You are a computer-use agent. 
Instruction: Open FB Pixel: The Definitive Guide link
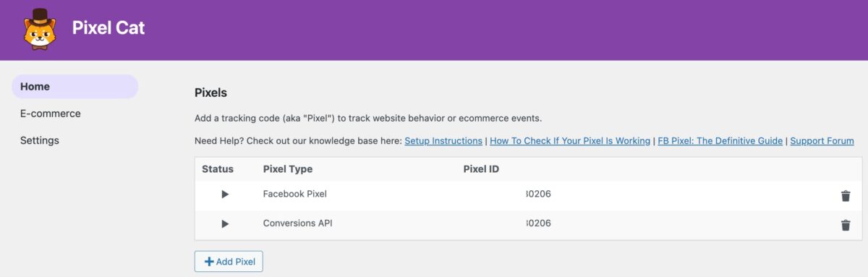(x=720, y=141)
